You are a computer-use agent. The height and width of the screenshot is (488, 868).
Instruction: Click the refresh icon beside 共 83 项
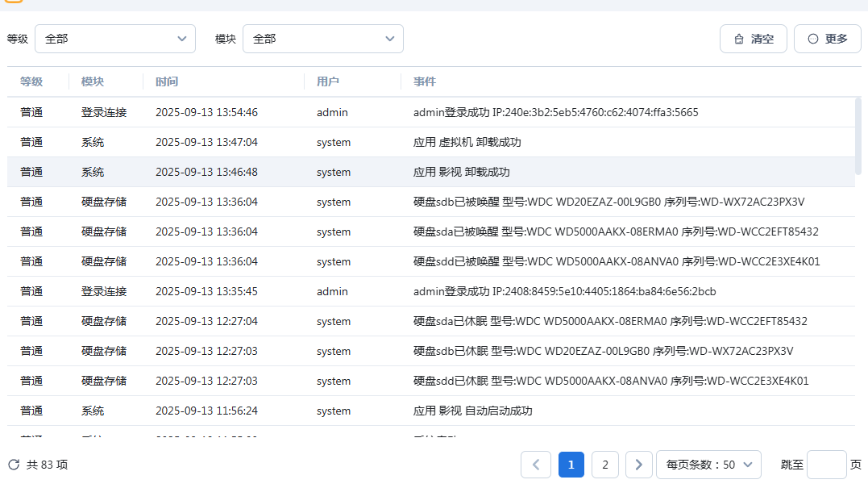pos(14,465)
